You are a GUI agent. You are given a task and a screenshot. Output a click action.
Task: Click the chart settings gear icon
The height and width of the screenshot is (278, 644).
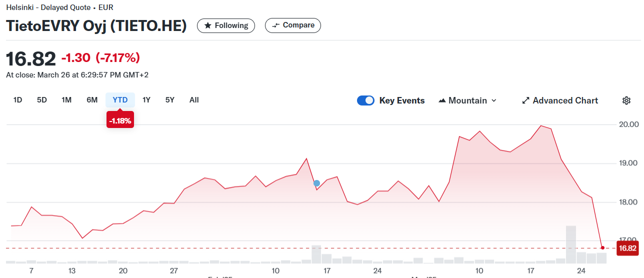click(x=626, y=100)
